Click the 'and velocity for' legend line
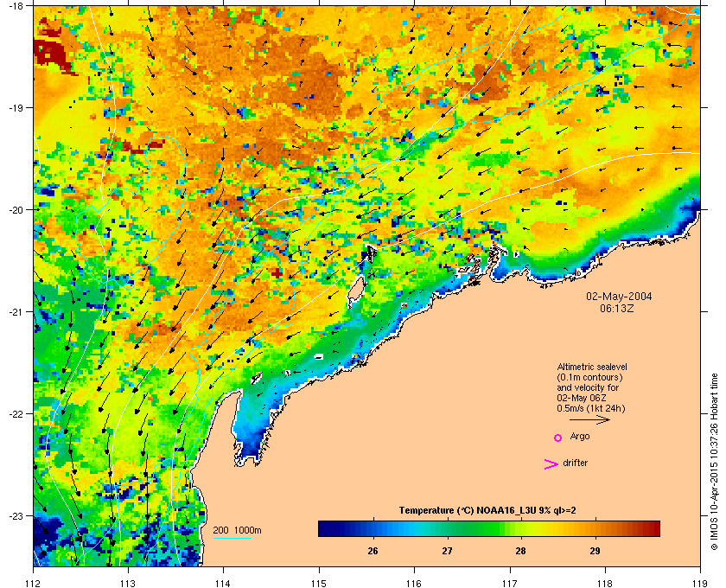The image size is (726, 588). click(x=588, y=387)
